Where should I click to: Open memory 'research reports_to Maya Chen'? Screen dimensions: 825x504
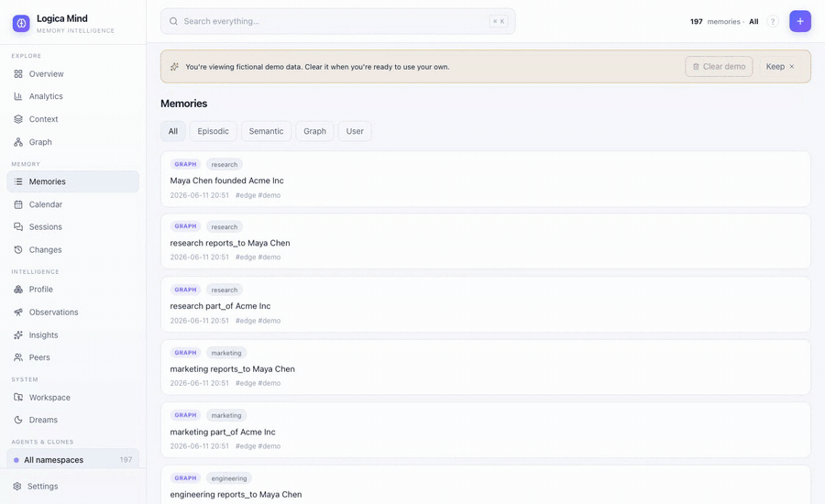tap(485, 242)
